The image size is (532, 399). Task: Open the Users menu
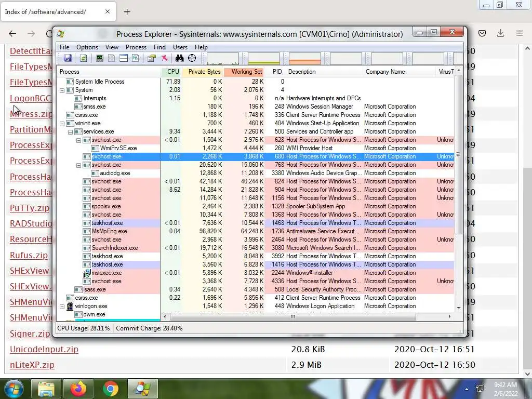pos(180,47)
